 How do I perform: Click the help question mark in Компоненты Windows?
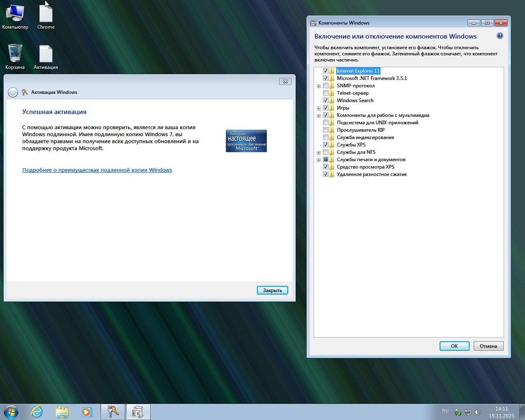tap(500, 36)
